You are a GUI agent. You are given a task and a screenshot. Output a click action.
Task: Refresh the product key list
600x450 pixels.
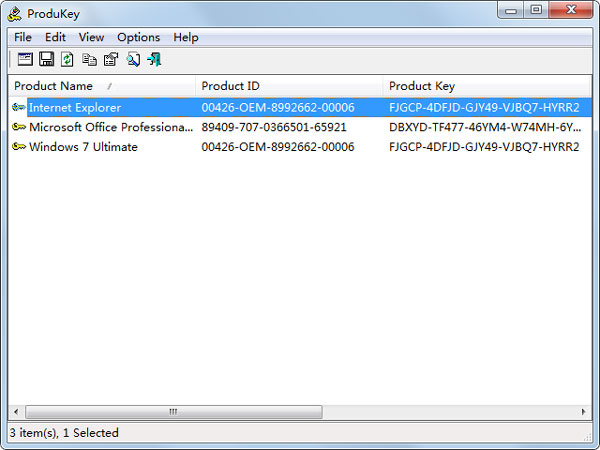coord(67,59)
